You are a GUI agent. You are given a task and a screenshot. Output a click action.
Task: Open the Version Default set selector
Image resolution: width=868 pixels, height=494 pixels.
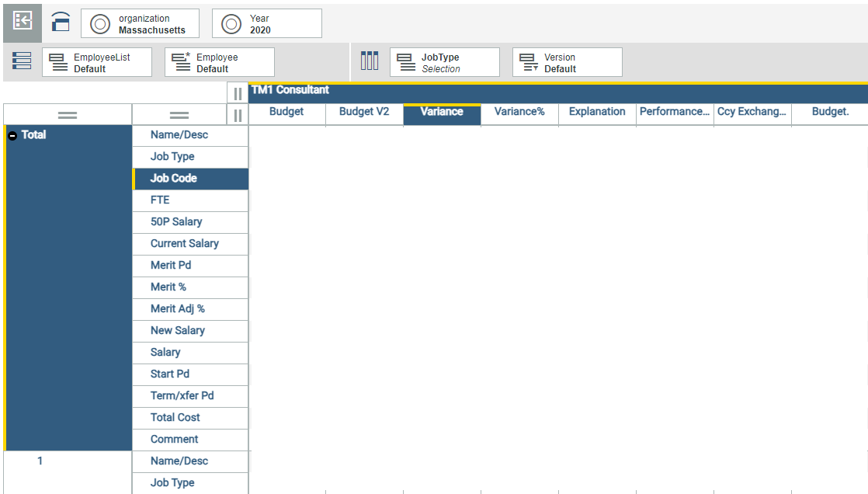click(x=568, y=63)
